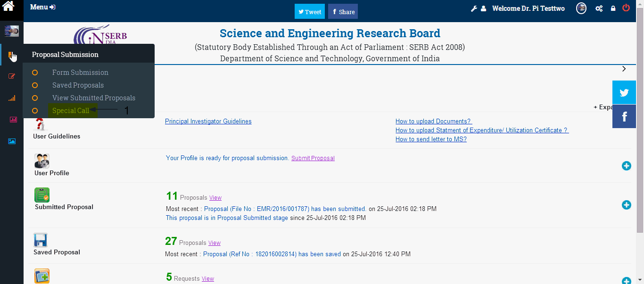
Task: Click the User Profile icon
Action: click(x=42, y=161)
